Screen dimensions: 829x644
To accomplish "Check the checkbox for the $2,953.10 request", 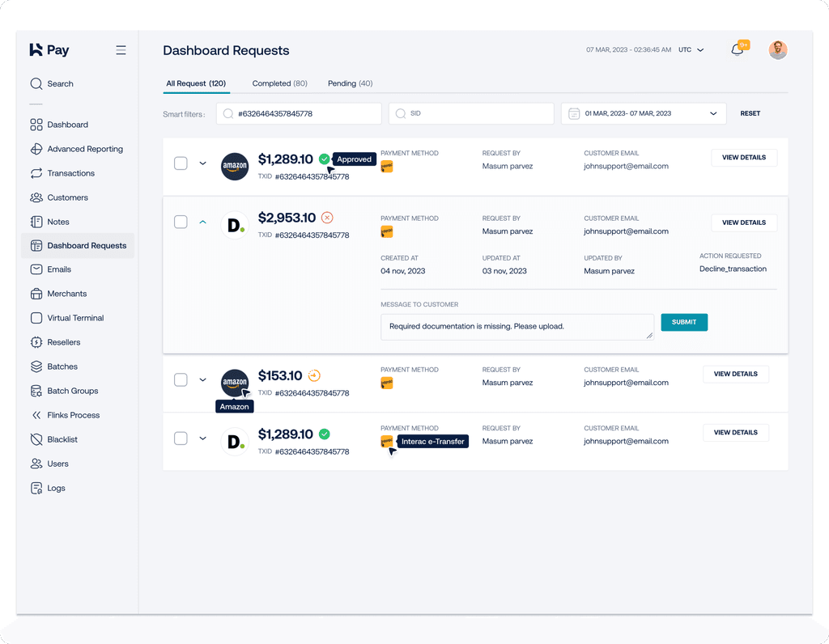I will coord(181,222).
